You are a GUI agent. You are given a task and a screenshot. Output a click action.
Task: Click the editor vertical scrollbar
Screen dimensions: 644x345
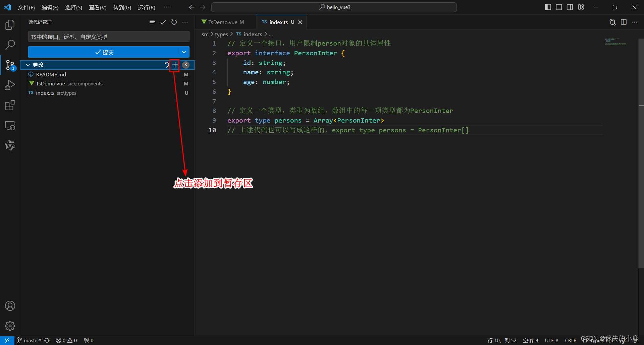pyautogui.click(x=641, y=154)
